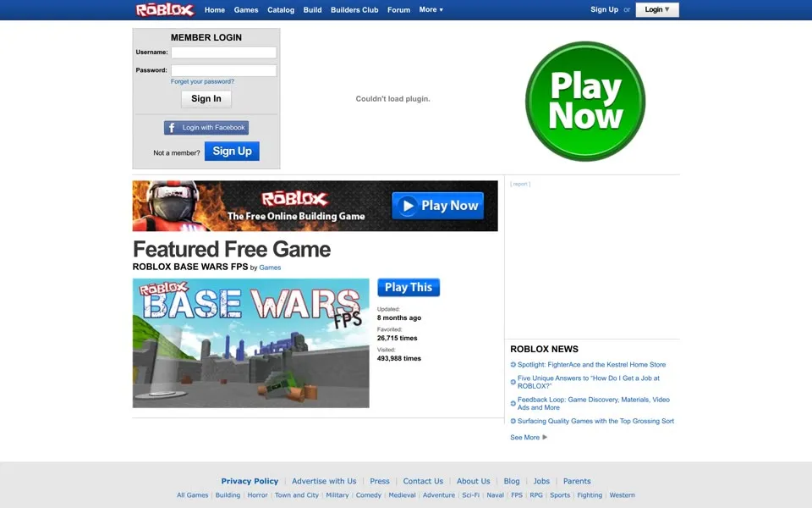This screenshot has height=508, width=812.
Task: Open Blog footer link
Action: coord(512,481)
